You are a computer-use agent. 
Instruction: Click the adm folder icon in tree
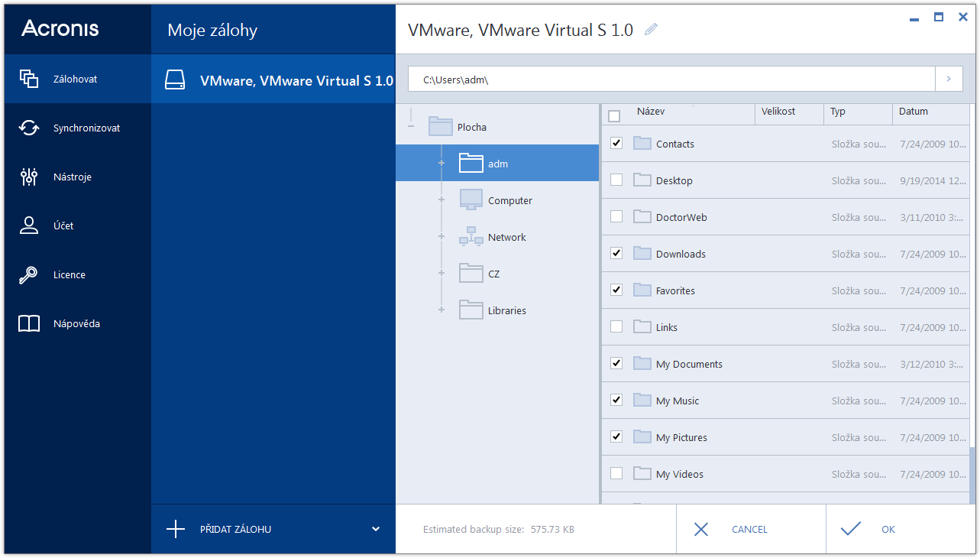pyautogui.click(x=471, y=163)
